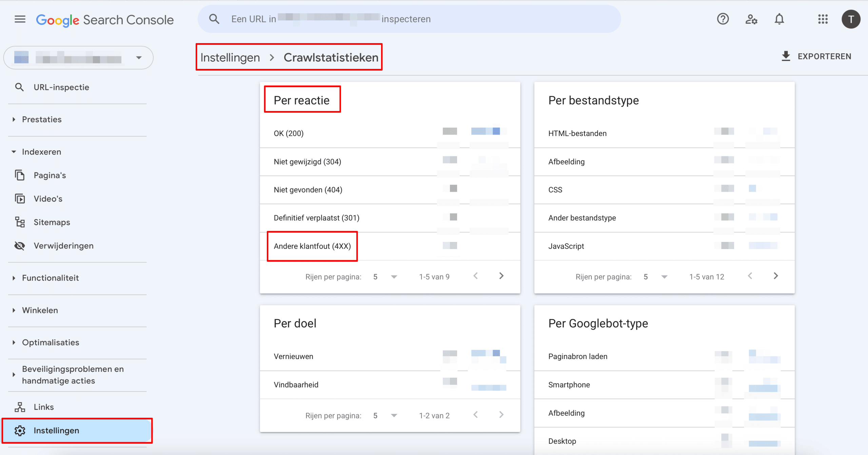Open Afbeelding row in Per Googlebot-type
868x455 pixels.
[x=664, y=413]
